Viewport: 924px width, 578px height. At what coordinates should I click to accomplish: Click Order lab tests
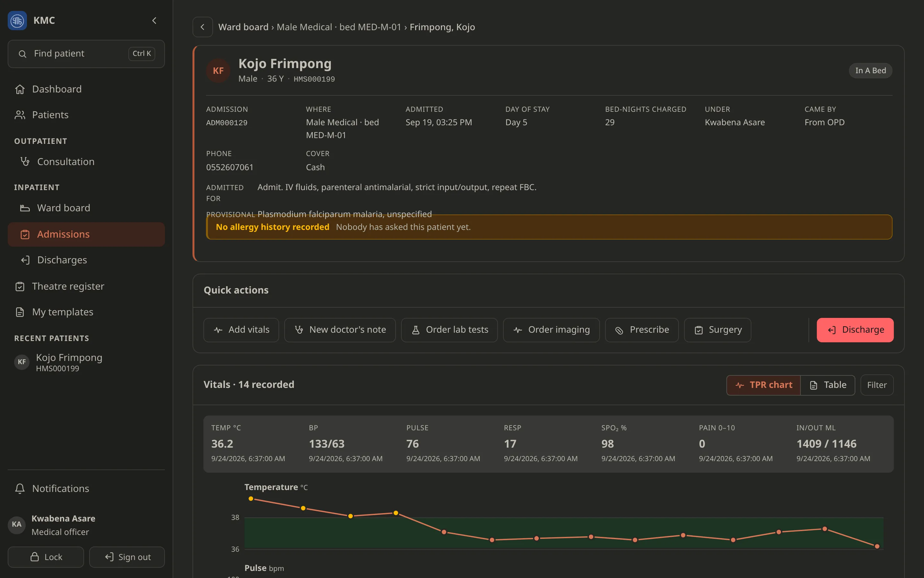tap(449, 330)
